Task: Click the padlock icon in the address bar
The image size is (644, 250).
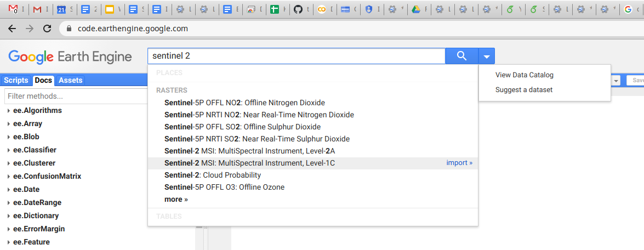Action: [x=69, y=29]
